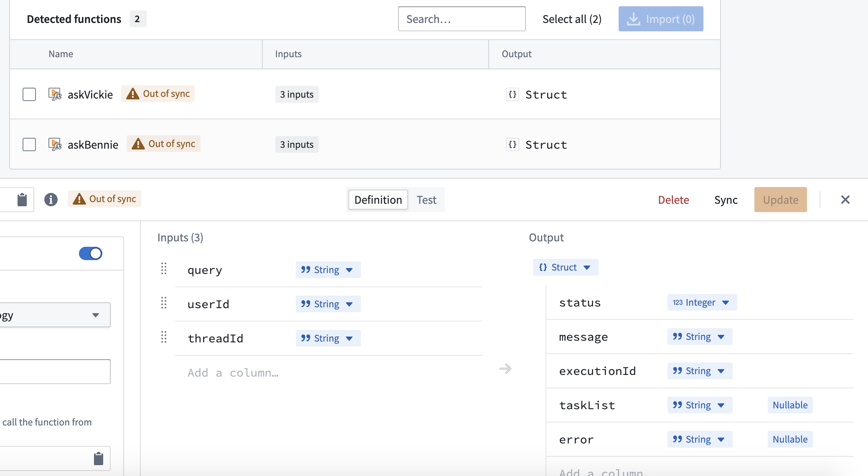Switch to the Test tab

(426, 200)
